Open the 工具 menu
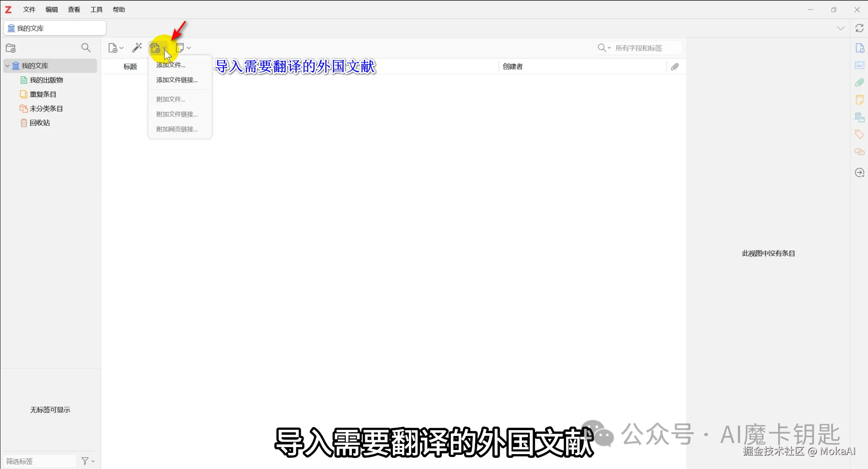The image size is (868, 469). click(96, 9)
